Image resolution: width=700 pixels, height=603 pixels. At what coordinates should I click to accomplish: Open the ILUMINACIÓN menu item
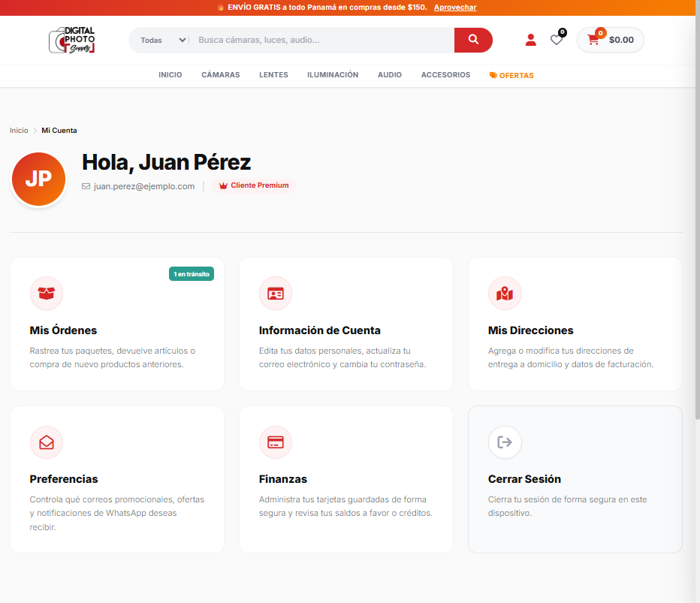333,75
